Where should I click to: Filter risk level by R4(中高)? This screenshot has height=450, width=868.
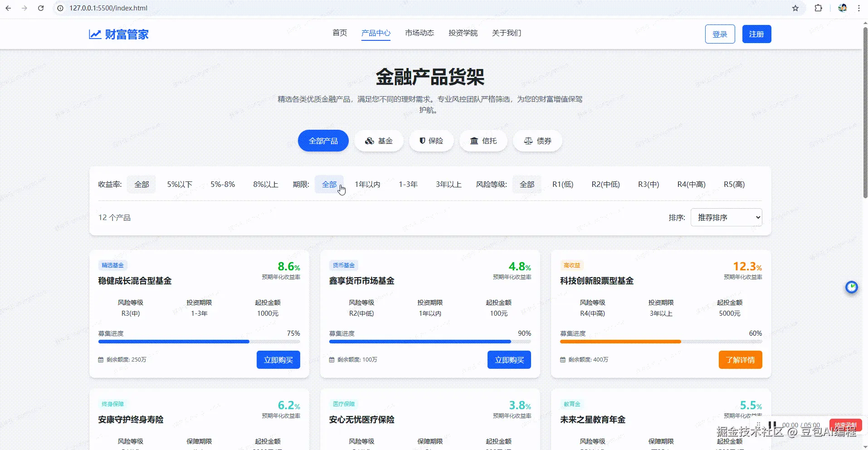click(x=691, y=184)
